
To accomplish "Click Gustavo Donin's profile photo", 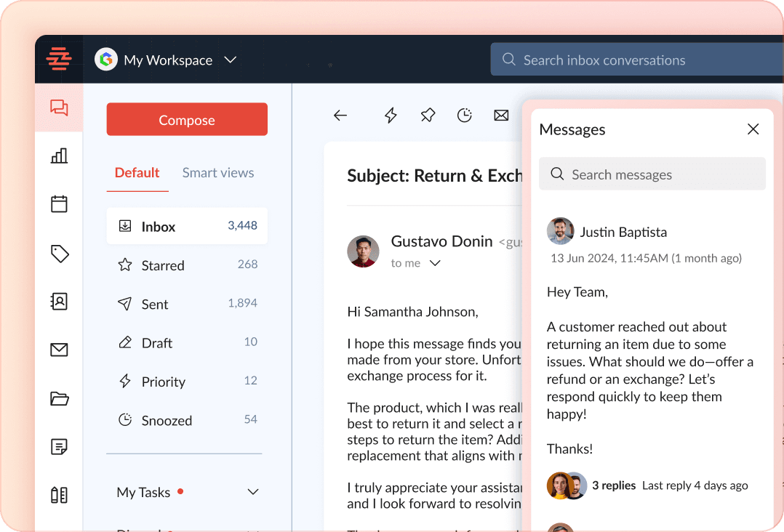I will (x=363, y=251).
